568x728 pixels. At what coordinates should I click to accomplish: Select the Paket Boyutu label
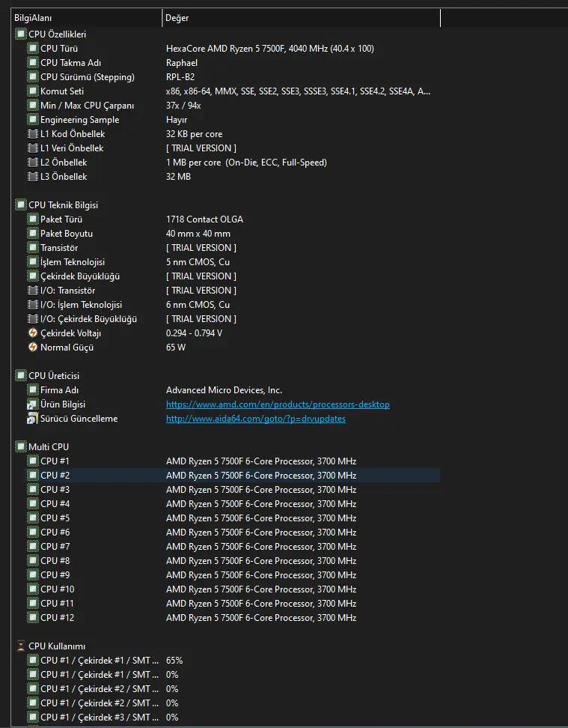click(x=67, y=234)
